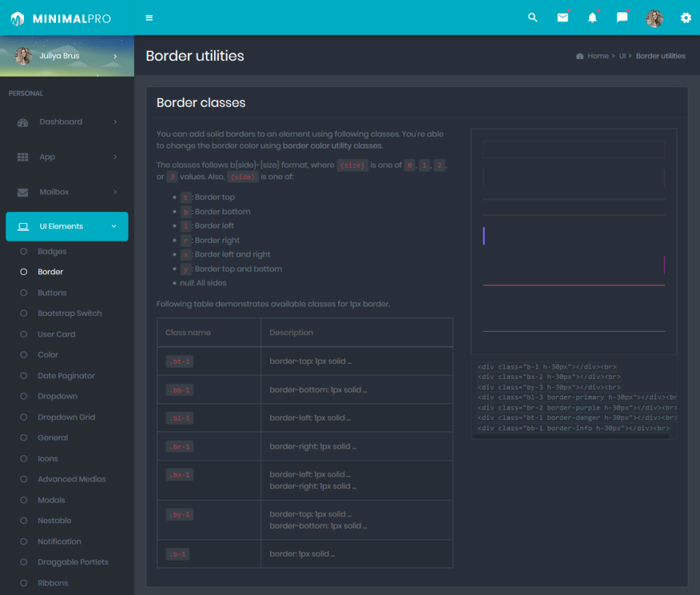Collapse the UI Elements menu
Viewport: 700px width, 595px height.
click(67, 226)
